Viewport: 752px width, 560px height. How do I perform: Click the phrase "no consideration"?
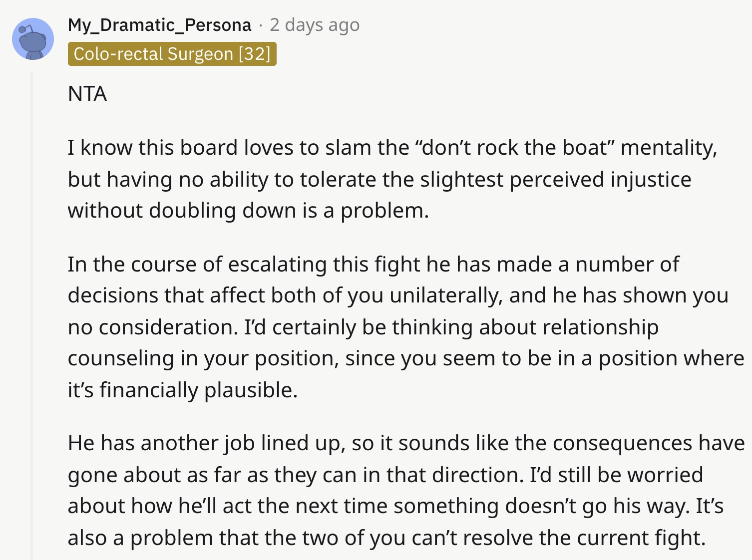(152, 327)
